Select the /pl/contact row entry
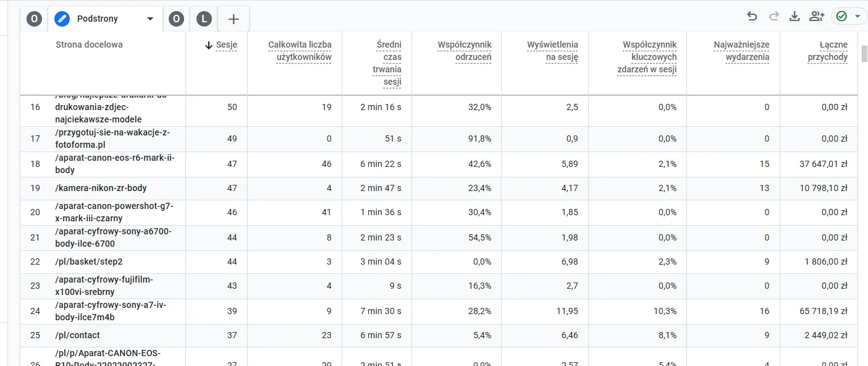The image size is (868, 366). point(77,335)
